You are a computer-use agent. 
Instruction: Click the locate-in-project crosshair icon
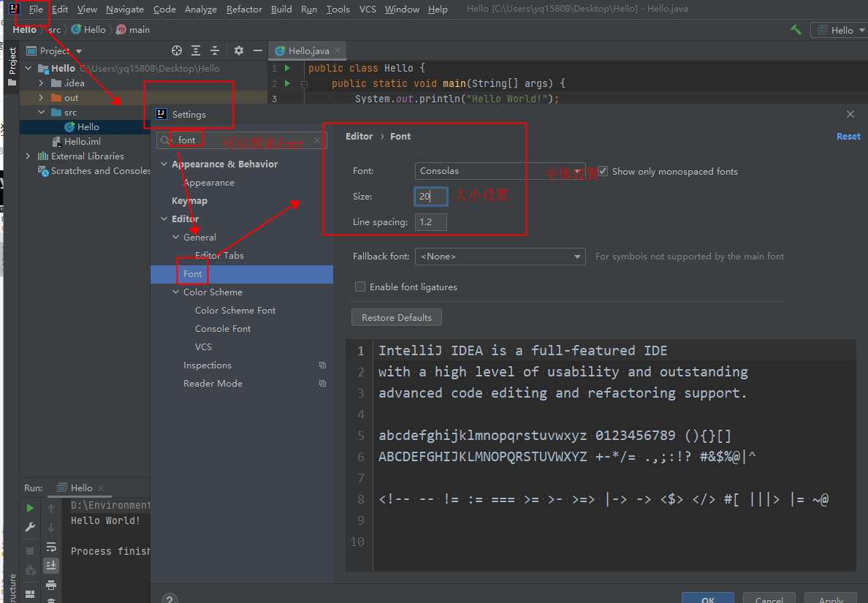click(x=177, y=50)
